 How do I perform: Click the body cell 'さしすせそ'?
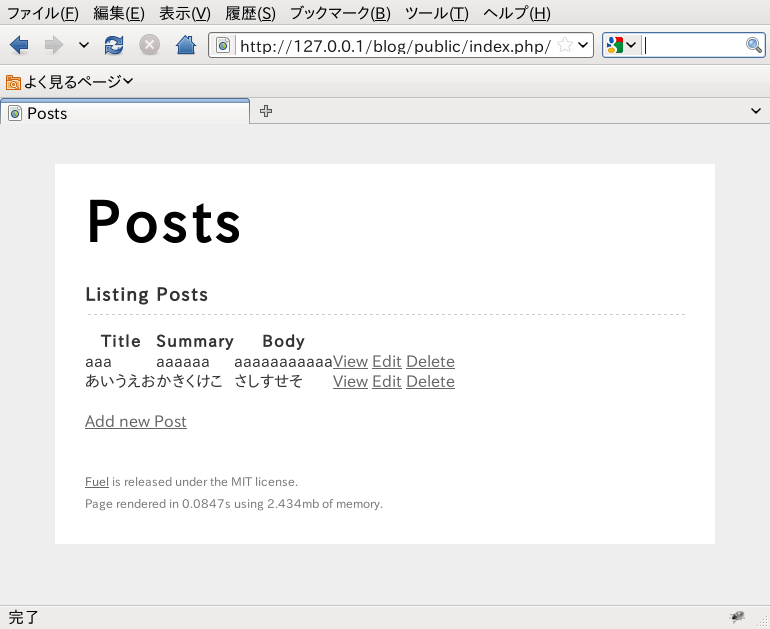(268, 381)
